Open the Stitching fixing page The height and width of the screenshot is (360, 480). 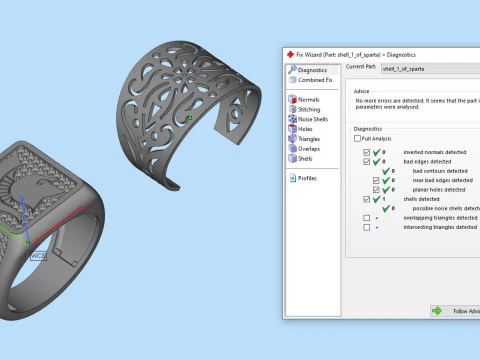(x=304, y=109)
